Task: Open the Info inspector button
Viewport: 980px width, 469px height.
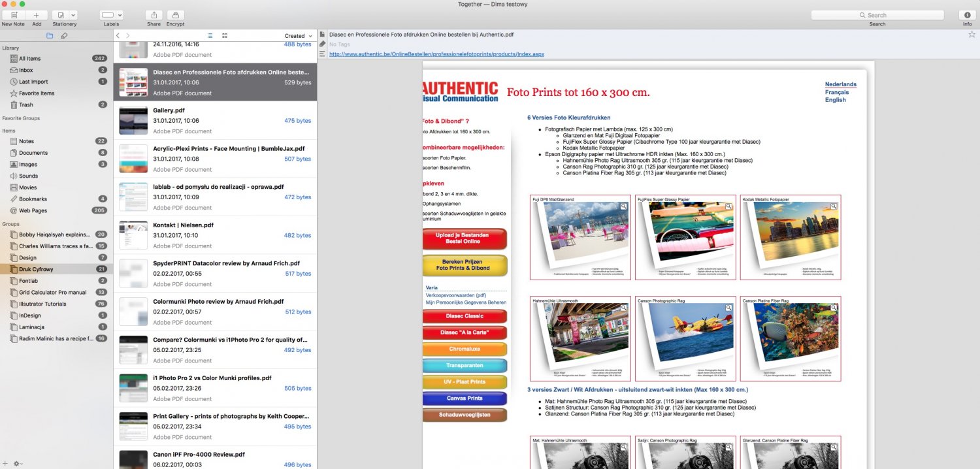Action: tap(967, 14)
